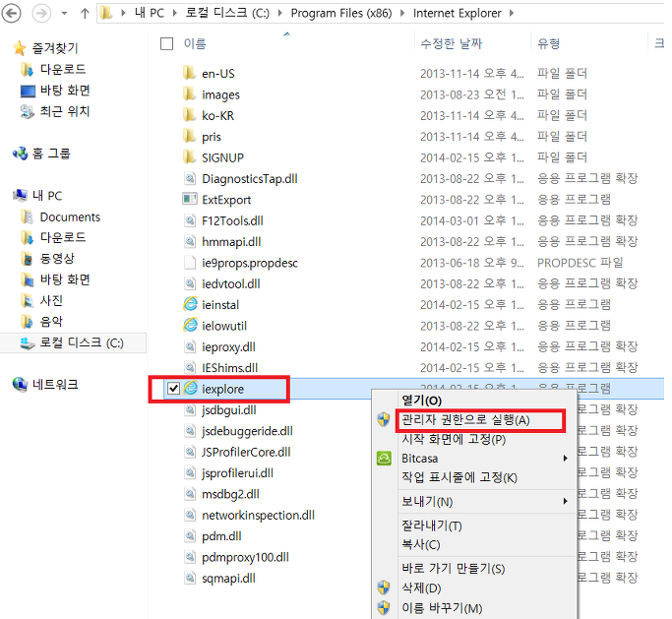Select pdmproxy100.dll file name

245,557
